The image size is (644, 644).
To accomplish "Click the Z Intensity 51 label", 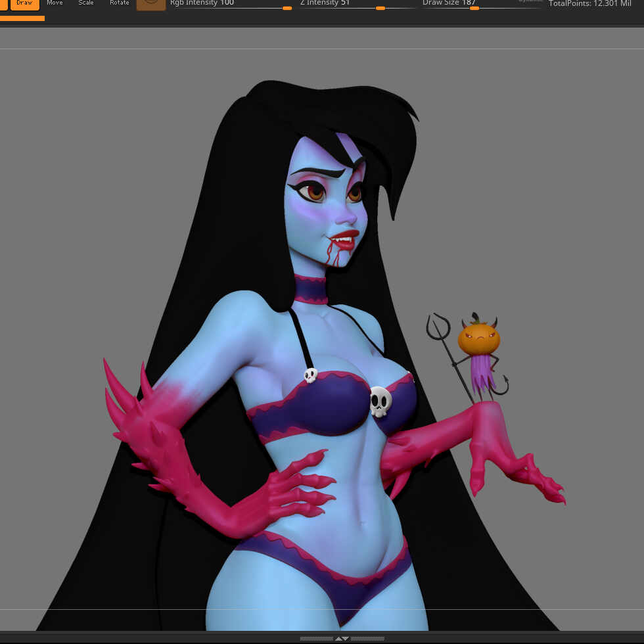I will (x=325, y=3).
